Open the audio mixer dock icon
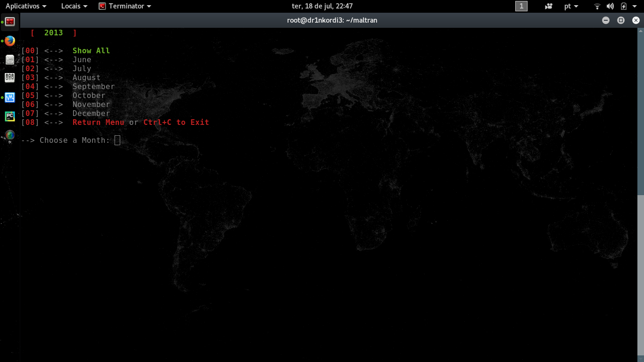 pyautogui.click(x=10, y=78)
